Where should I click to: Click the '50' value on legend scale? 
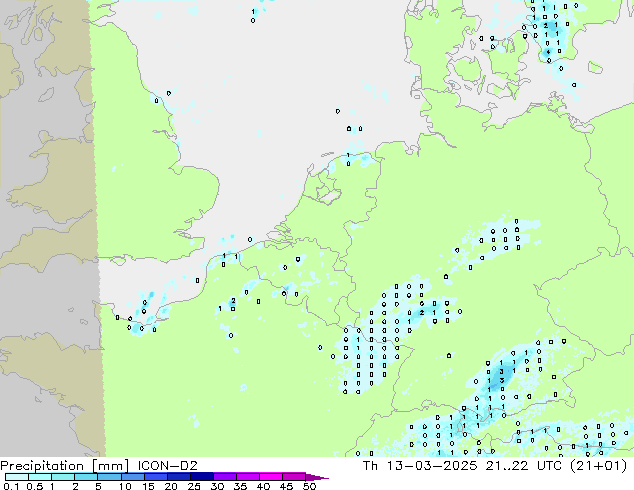click(310, 487)
